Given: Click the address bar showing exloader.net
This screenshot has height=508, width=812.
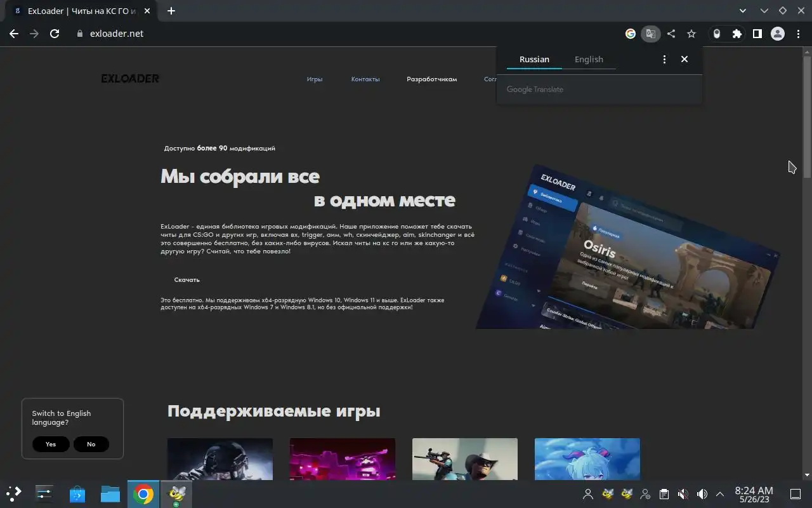Looking at the screenshot, I should click(x=346, y=34).
